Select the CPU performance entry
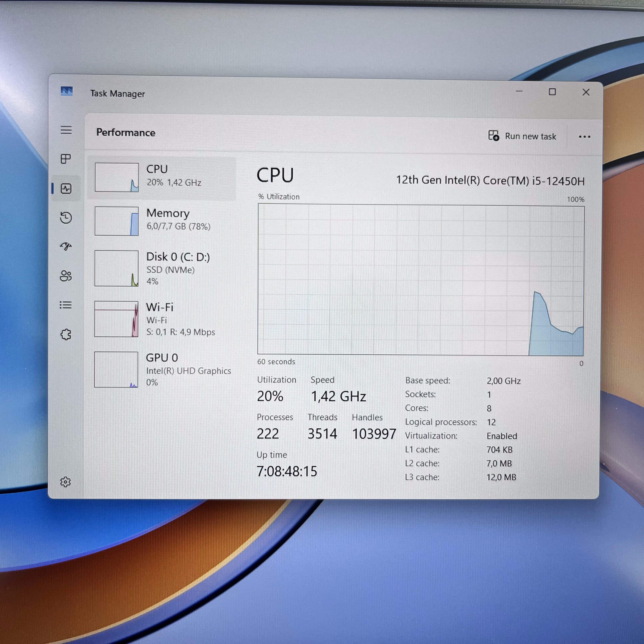Viewport: 644px width, 644px height. click(162, 178)
